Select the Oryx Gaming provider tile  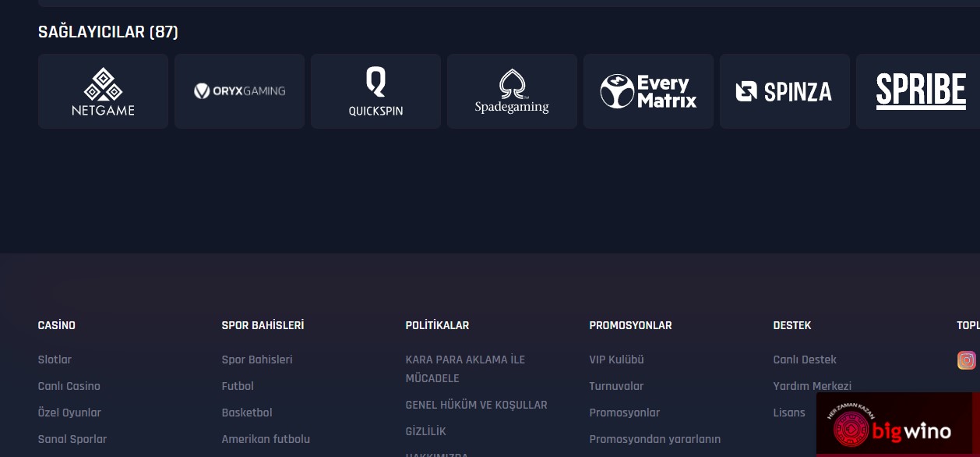[x=239, y=91]
